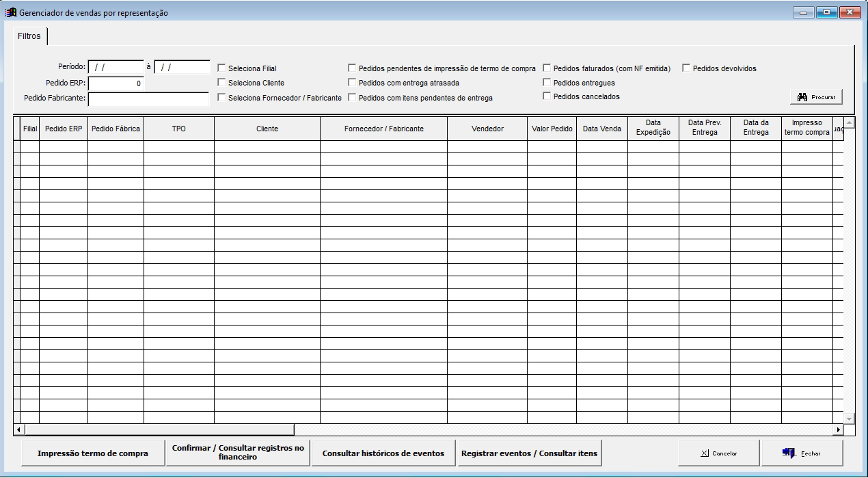Click the Pedido ERP number field
This screenshot has width=868, height=478.
click(x=116, y=83)
